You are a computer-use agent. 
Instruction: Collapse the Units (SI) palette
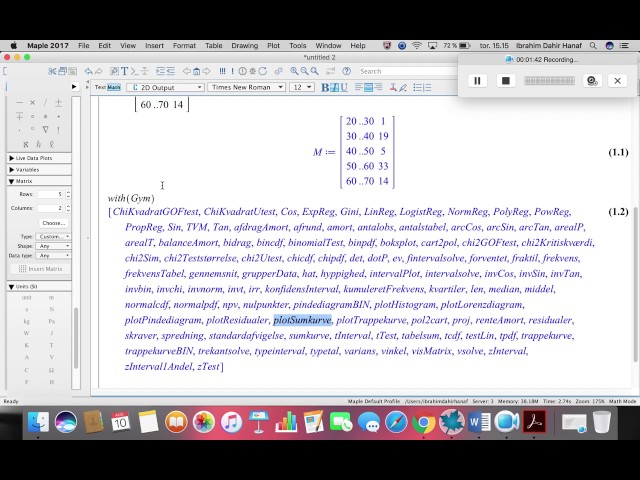[39, 287]
